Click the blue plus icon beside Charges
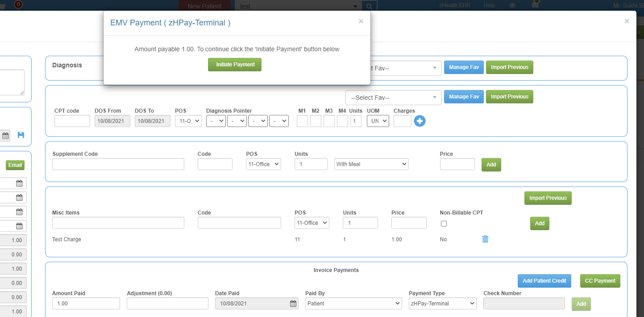644x317 pixels. (x=420, y=121)
